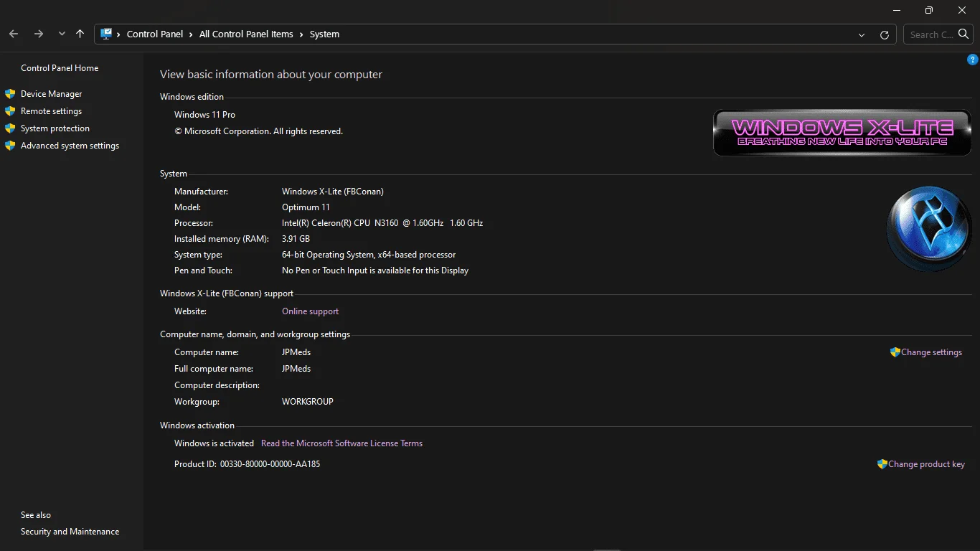980x551 pixels.
Task: Restore down the window
Action: tap(929, 10)
